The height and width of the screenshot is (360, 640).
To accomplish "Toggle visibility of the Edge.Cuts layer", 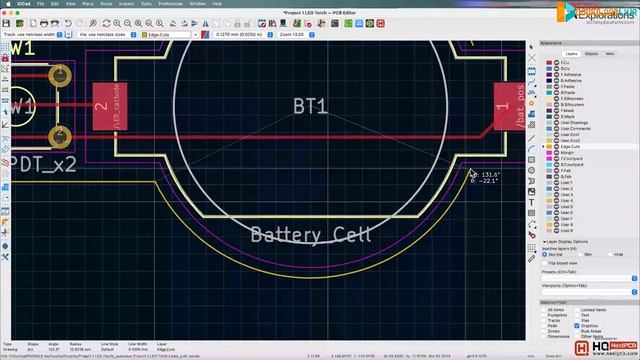I will point(556,147).
